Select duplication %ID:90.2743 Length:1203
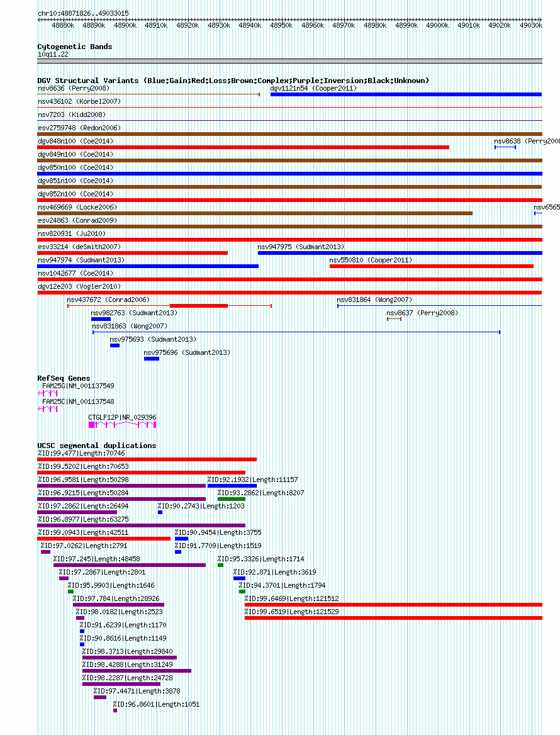The image size is (560, 735). pos(160,512)
